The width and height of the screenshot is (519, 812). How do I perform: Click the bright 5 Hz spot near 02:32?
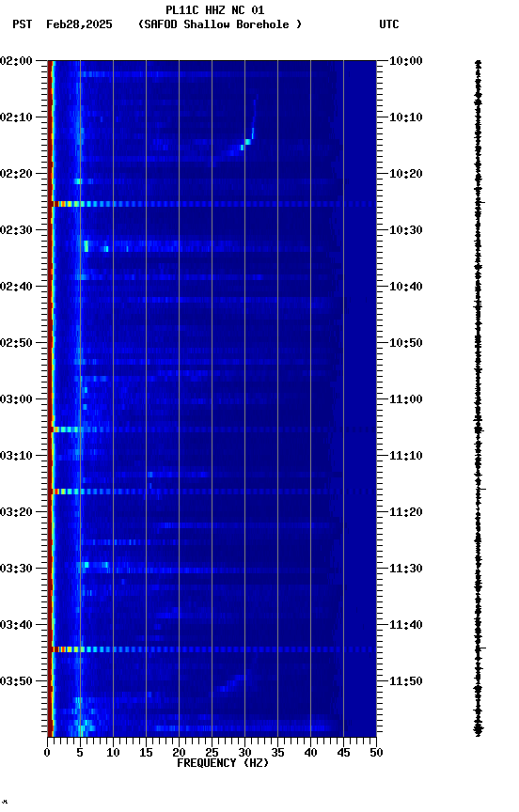[86, 245]
